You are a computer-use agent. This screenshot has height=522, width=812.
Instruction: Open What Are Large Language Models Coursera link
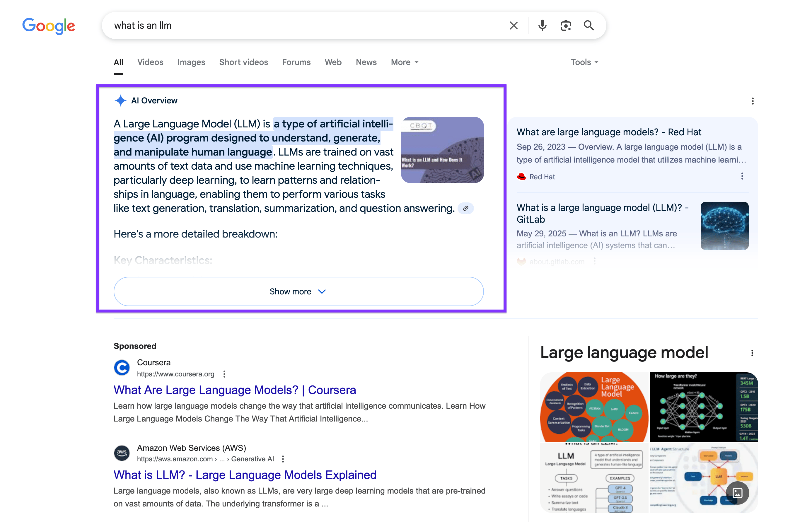click(235, 390)
